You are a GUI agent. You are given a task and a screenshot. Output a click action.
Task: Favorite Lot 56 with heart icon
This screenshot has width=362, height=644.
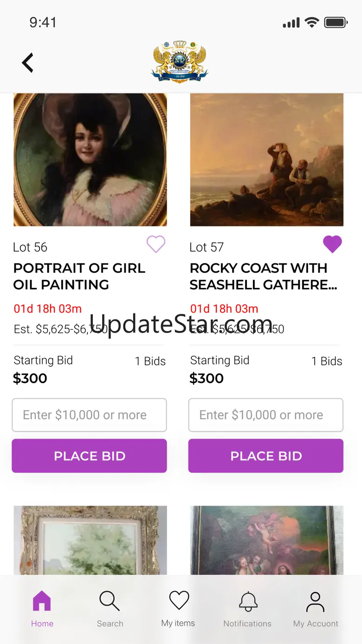(156, 244)
